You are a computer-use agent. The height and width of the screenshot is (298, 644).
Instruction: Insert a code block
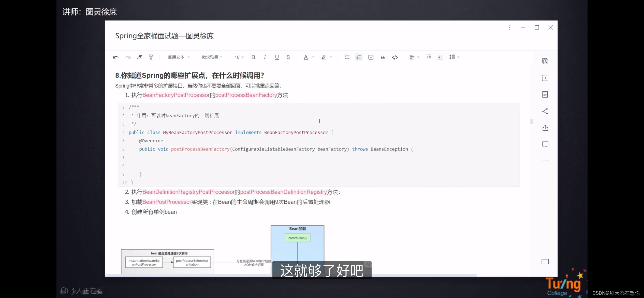coord(395,57)
